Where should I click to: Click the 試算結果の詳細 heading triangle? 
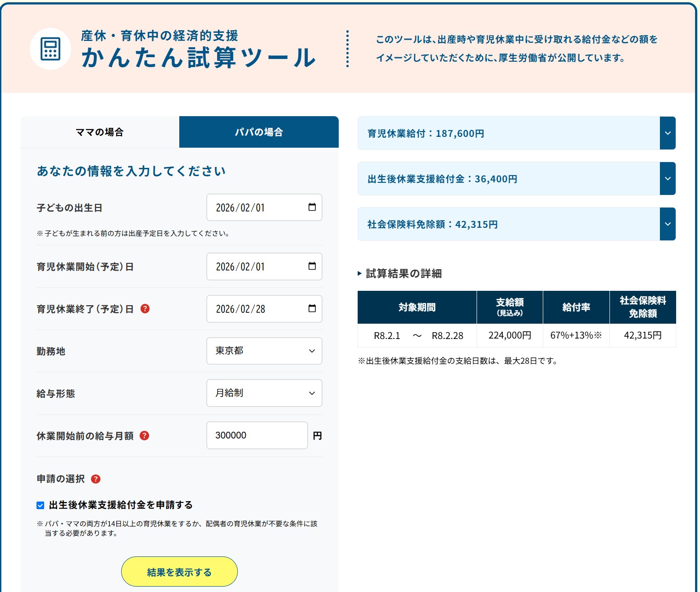tap(359, 273)
